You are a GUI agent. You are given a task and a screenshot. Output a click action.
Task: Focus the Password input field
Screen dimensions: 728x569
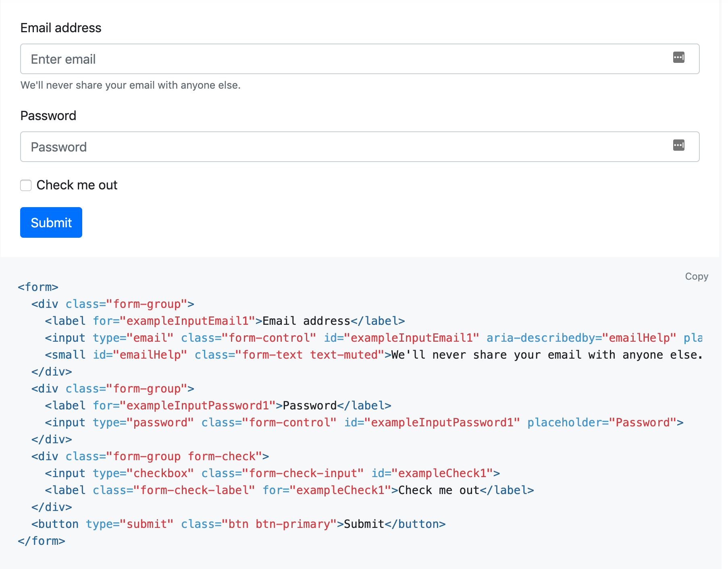(360, 147)
